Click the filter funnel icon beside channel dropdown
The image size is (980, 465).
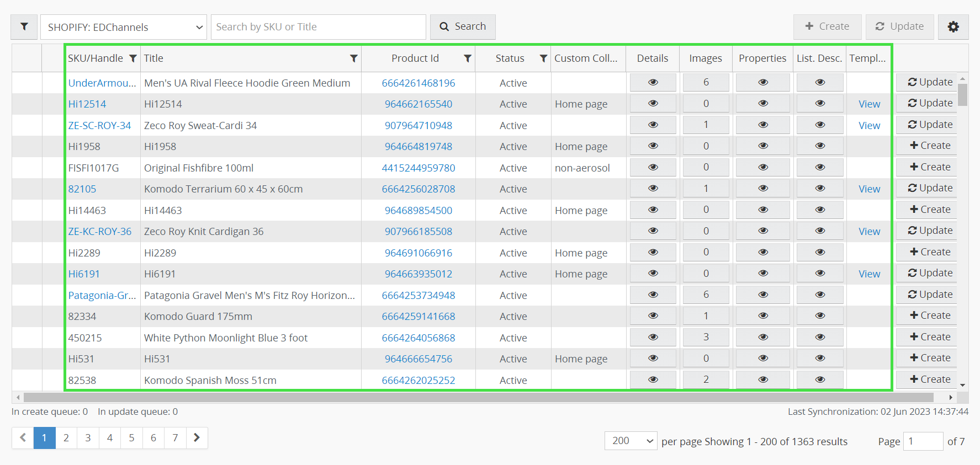click(x=24, y=27)
